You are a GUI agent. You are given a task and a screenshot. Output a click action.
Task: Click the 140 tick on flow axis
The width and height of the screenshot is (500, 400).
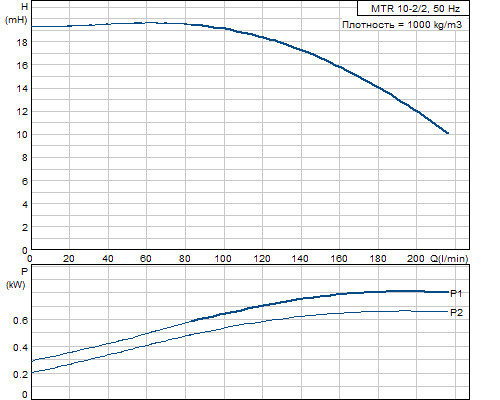coord(300,258)
